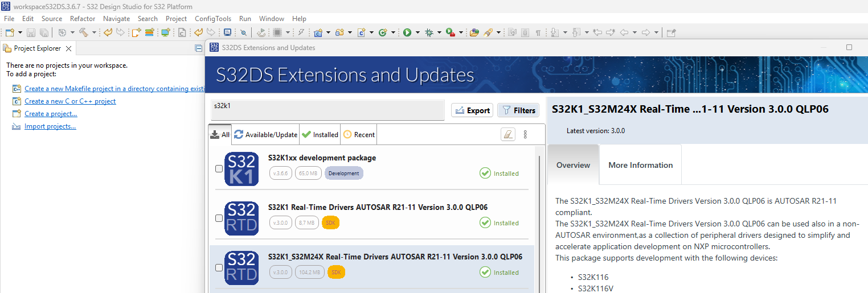
Task: Open the Window menu
Action: point(272,19)
